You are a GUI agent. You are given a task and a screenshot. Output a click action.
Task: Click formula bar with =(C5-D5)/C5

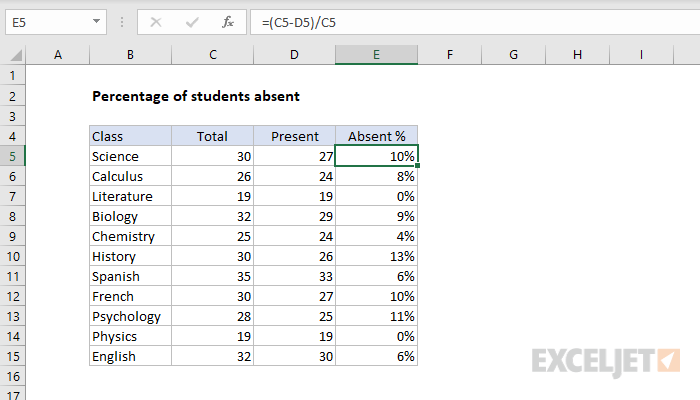[x=475, y=22]
